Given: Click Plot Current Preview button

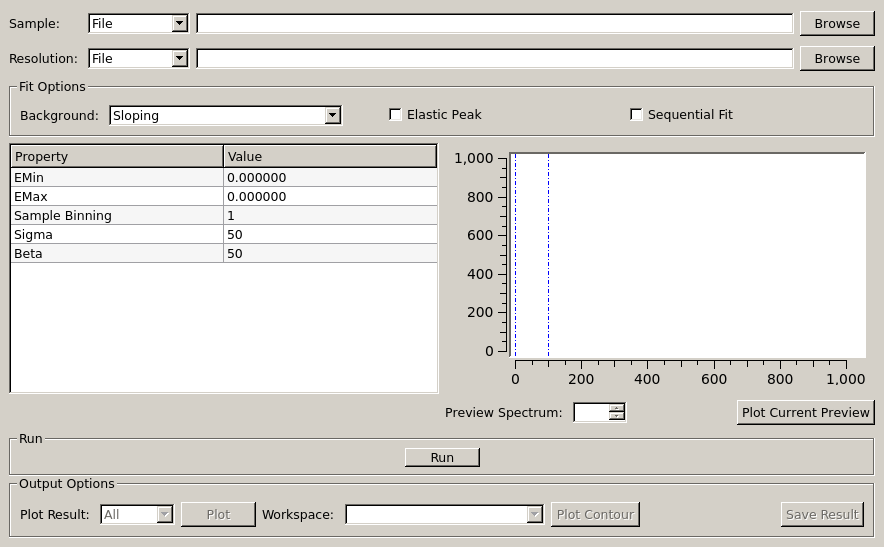Looking at the screenshot, I should click(805, 412).
